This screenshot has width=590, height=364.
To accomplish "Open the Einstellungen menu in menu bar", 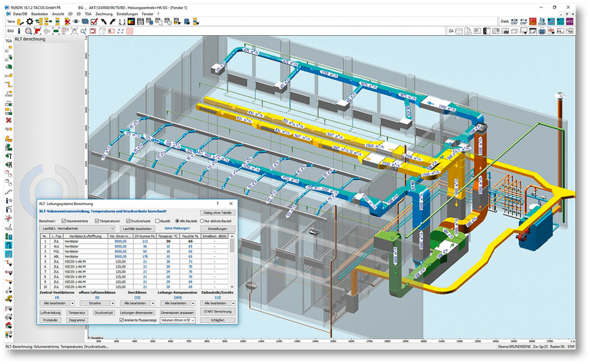I will [x=128, y=14].
